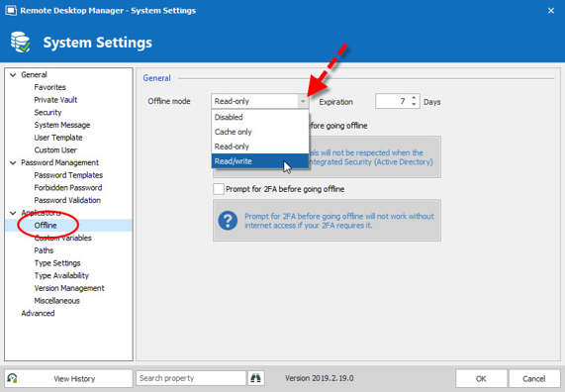The height and width of the screenshot is (392, 565).
Task: Click the Search property field
Action: 191,378
